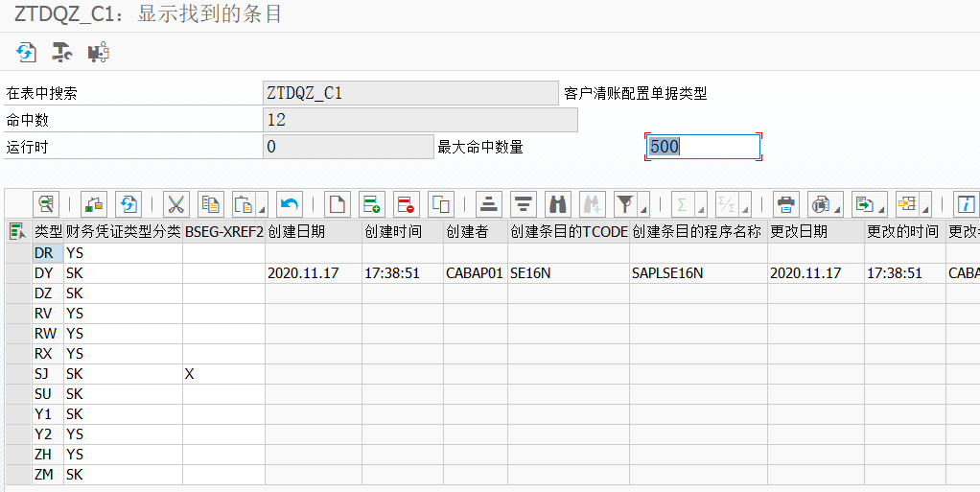Click the DZ type cell
The image size is (980, 492).
[48, 293]
